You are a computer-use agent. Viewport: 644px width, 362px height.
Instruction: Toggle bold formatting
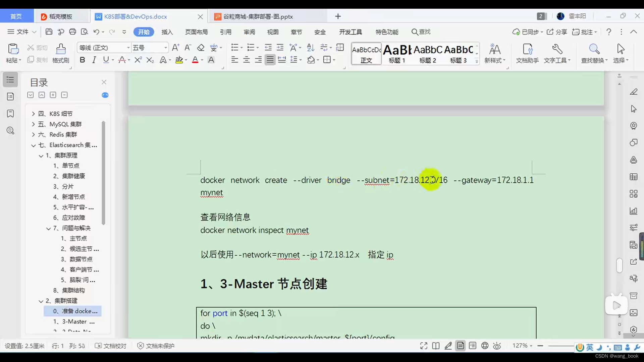pos(82,60)
